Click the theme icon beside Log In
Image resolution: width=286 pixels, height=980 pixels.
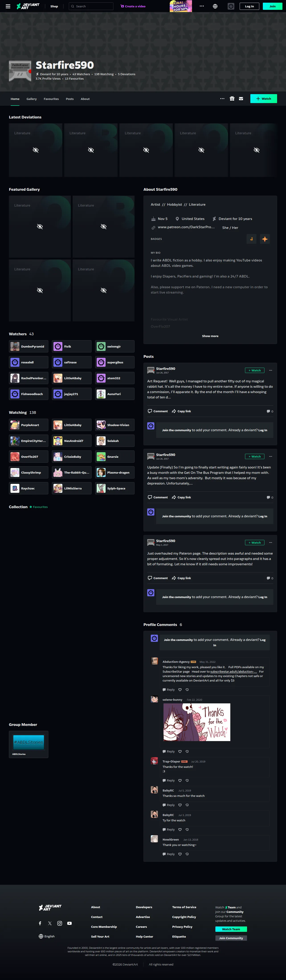click(231, 6)
